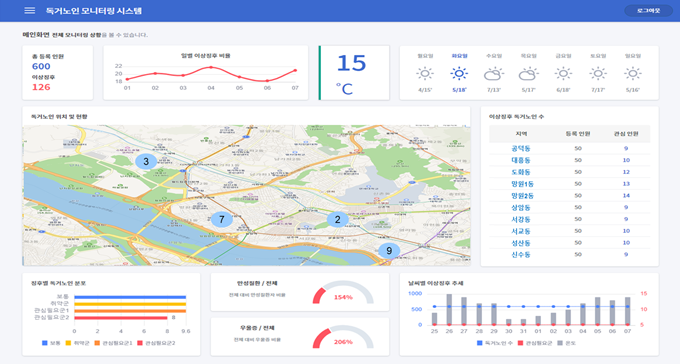
Task: Click map cluster marker labeled 9
Action: [x=389, y=250]
